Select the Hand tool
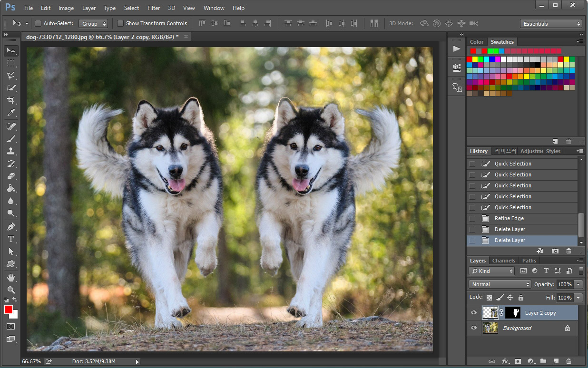 point(11,278)
